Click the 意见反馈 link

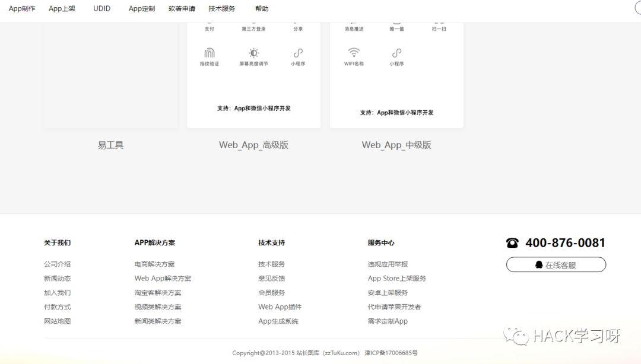[x=271, y=279]
